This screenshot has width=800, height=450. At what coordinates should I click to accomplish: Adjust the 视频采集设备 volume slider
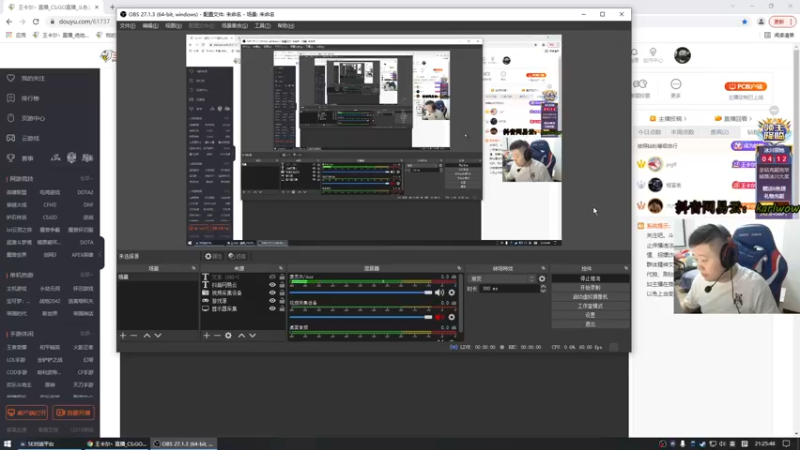[361, 317]
